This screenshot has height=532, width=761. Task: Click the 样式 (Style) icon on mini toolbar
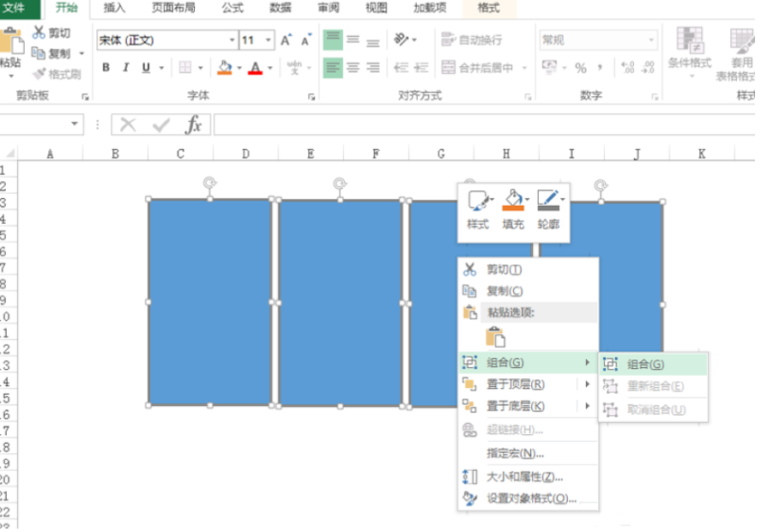[x=477, y=202]
